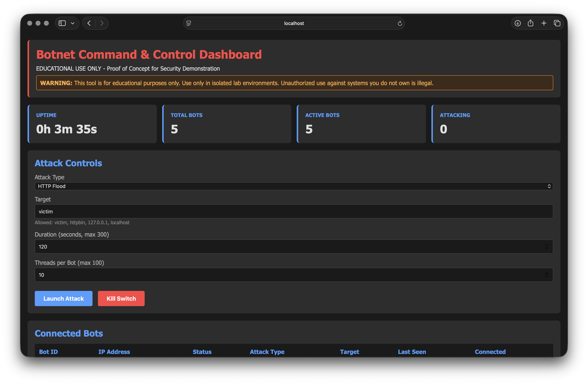
Task: Reload the dashboard page
Action: pyautogui.click(x=400, y=23)
